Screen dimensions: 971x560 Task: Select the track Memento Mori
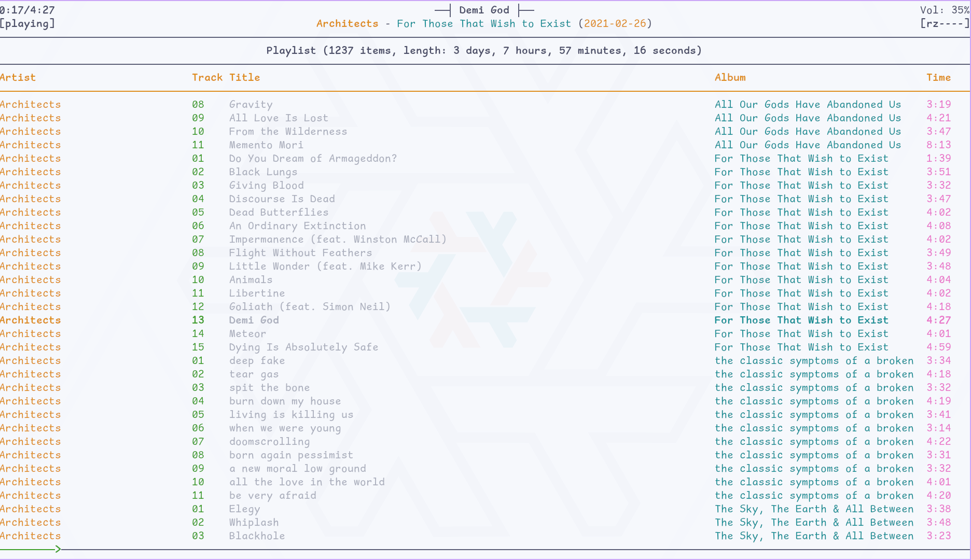266,145
